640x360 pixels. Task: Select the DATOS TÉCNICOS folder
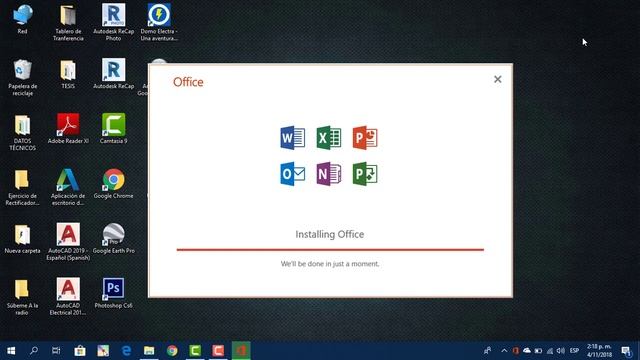(22, 133)
